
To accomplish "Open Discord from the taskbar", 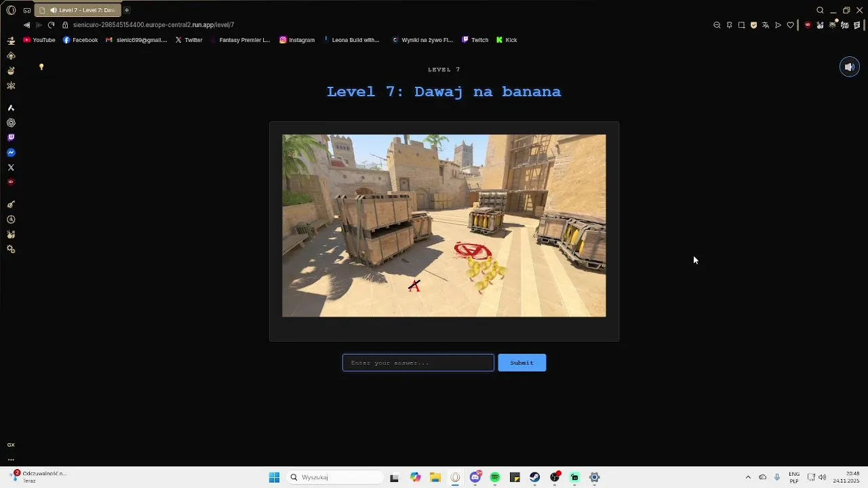I will (475, 477).
